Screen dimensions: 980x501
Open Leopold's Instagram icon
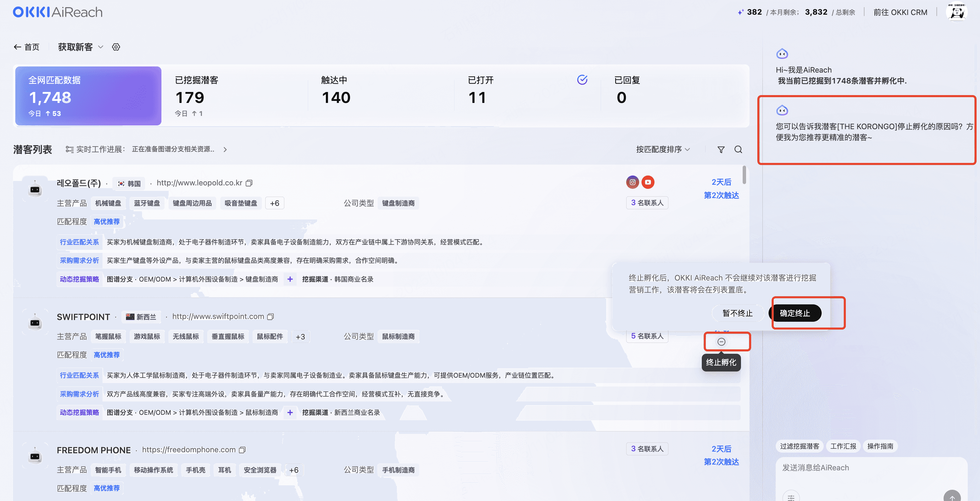pyautogui.click(x=632, y=182)
